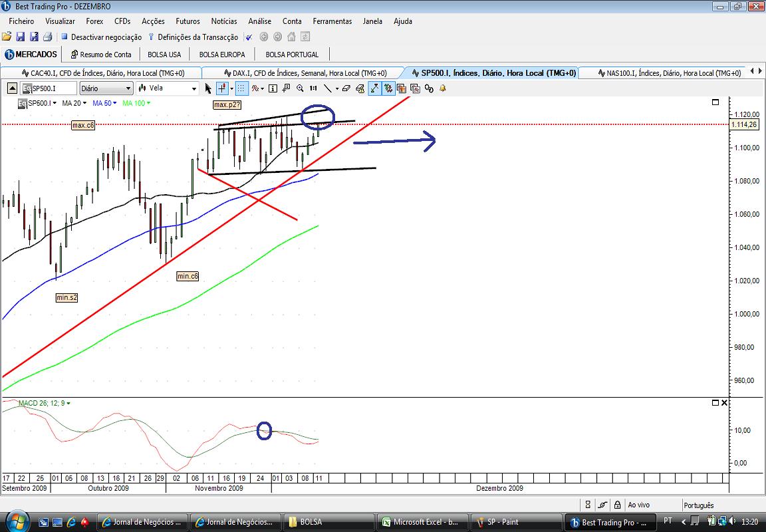Open the BOLSA USA tab
This screenshot has width=766, height=532.
pos(164,55)
